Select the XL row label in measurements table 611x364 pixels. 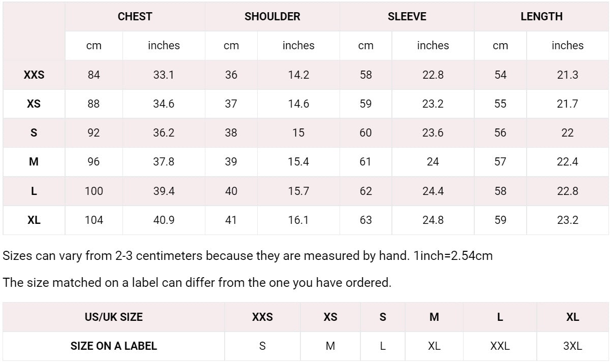tap(34, 220)
